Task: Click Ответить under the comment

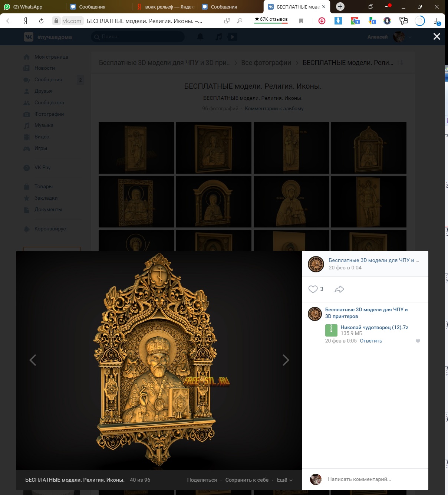Action: 371,341
